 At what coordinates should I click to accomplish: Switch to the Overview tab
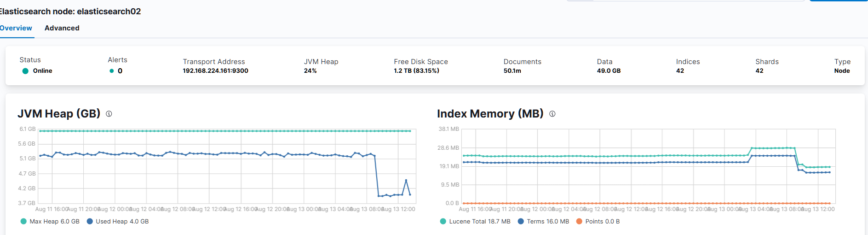pos(16,28)
